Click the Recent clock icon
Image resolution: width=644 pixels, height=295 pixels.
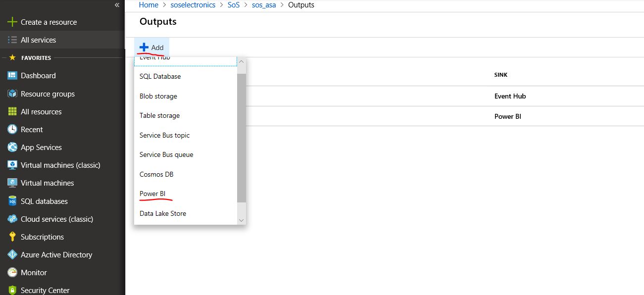(12, 129)
